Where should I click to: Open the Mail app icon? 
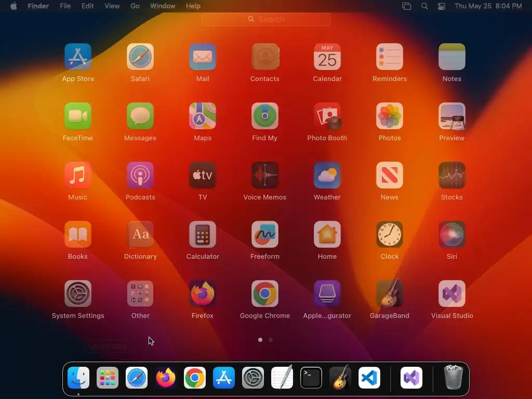(203, 57)
